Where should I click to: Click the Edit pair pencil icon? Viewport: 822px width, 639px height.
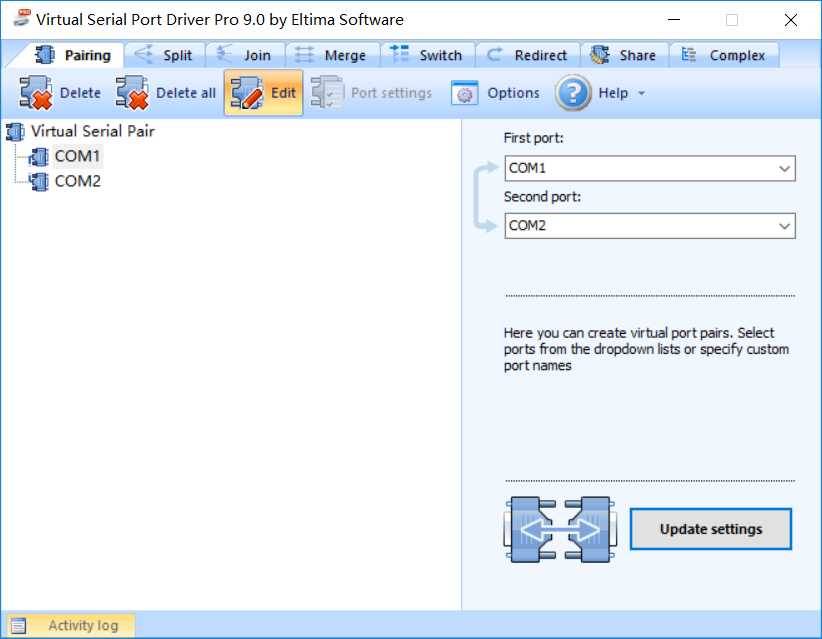click(x=246, y=93)
